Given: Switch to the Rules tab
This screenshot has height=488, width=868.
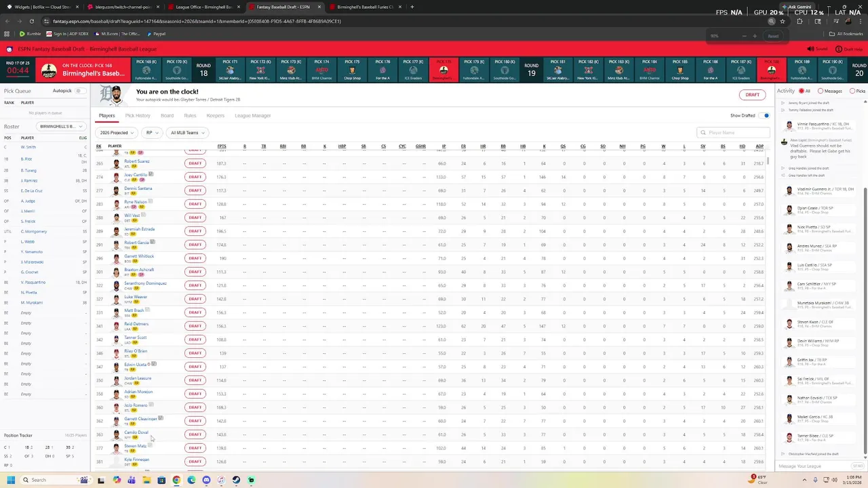Looking at the screenshot, I should (190, 116).
